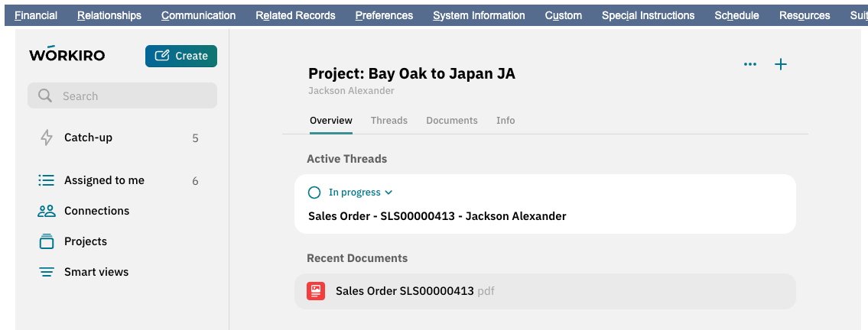Click the Assigned to me list icon
Screen dimensions: 868x330
coord(47,180)
